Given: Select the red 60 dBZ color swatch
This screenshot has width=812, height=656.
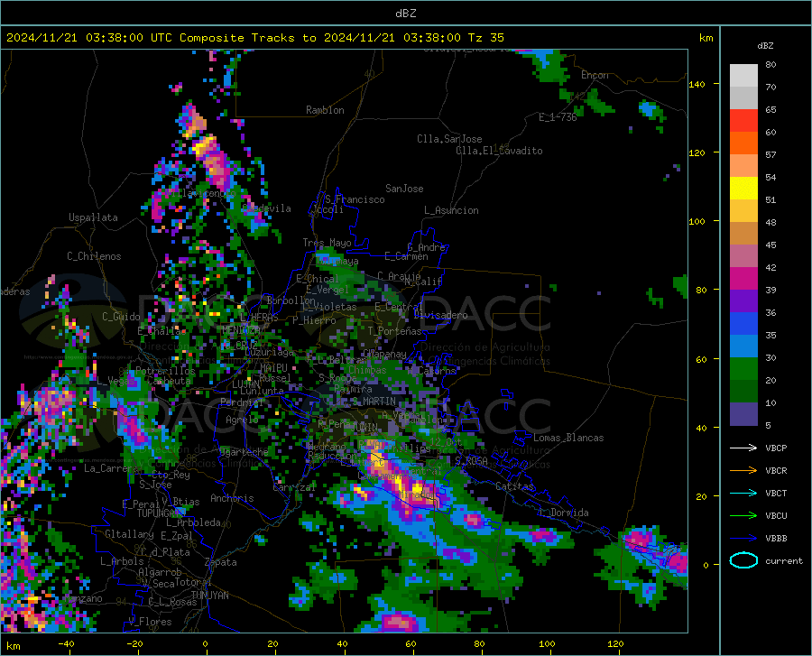Looking at the screenshot, I should coord(743,121).
